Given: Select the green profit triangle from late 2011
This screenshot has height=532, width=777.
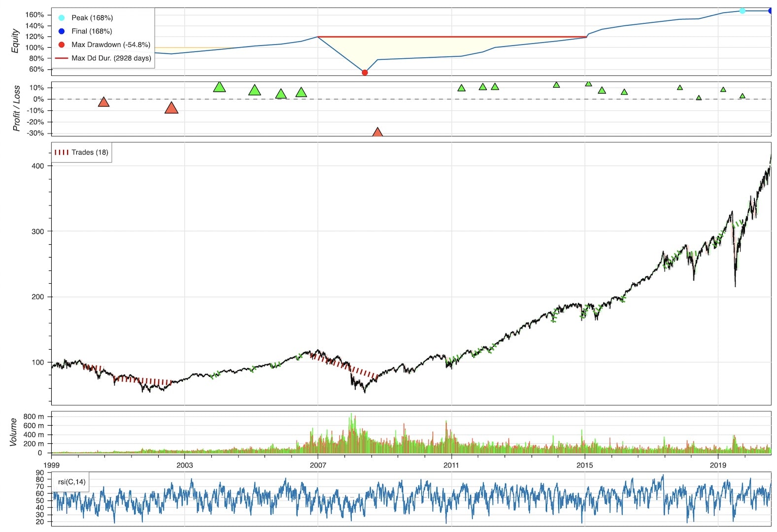Looking at the screenshot, I should pos(483,87).
